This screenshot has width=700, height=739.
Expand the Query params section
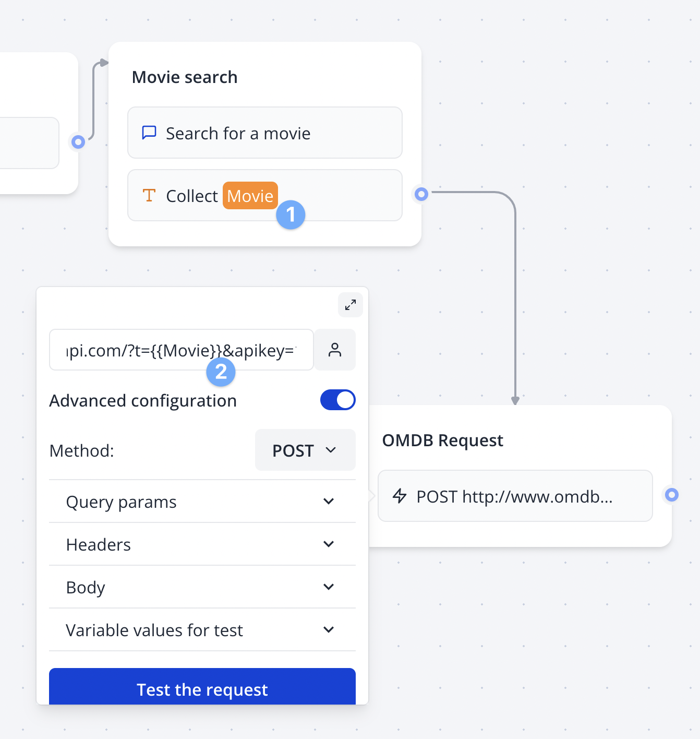click(202, 502)
